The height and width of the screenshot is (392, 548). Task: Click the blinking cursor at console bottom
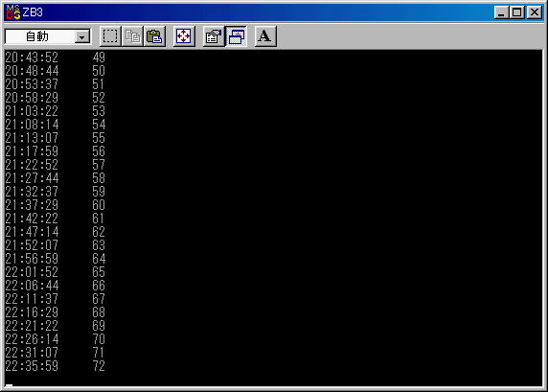click(x=9, y=385)
